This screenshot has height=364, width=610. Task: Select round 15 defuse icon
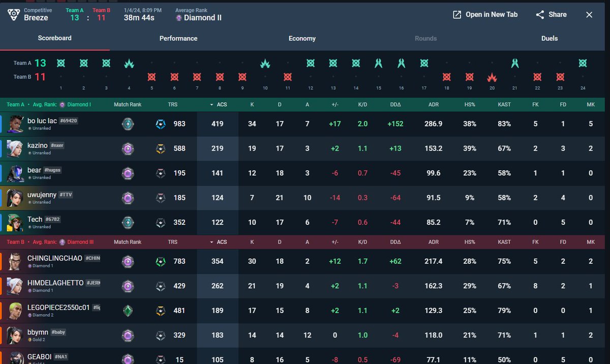click(x=379, y=64)
